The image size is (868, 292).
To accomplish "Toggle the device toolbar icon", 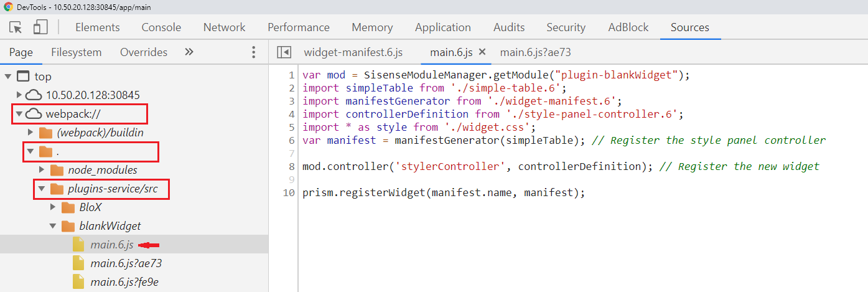I will click(40, 27).
